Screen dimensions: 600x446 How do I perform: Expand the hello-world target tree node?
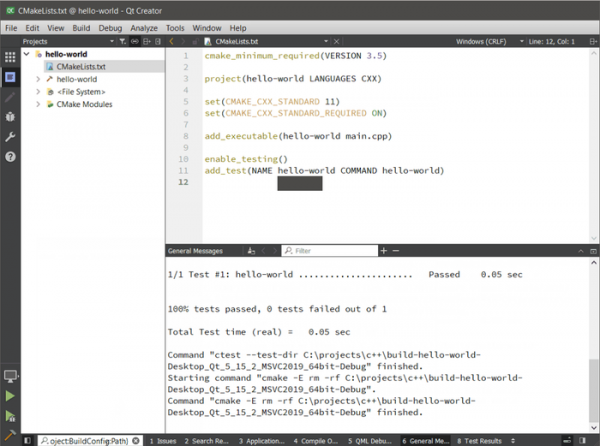coord(38,78)
